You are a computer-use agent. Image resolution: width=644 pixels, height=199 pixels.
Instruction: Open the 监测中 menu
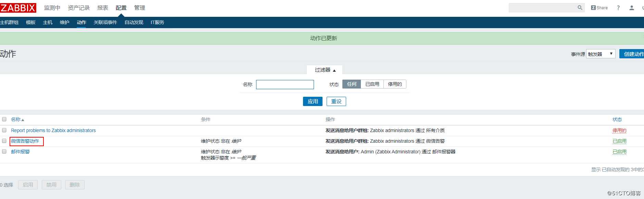pos(52,8)
